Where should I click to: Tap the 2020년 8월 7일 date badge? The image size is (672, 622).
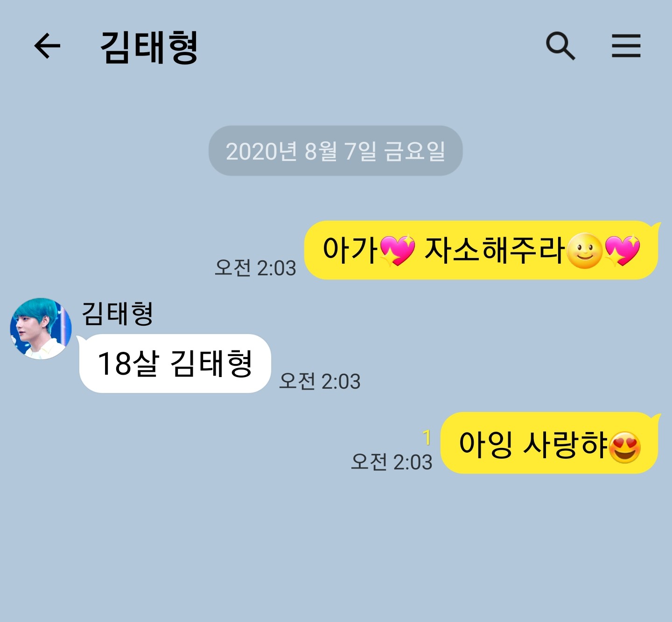pyautogui.click(x=336, y=151)
